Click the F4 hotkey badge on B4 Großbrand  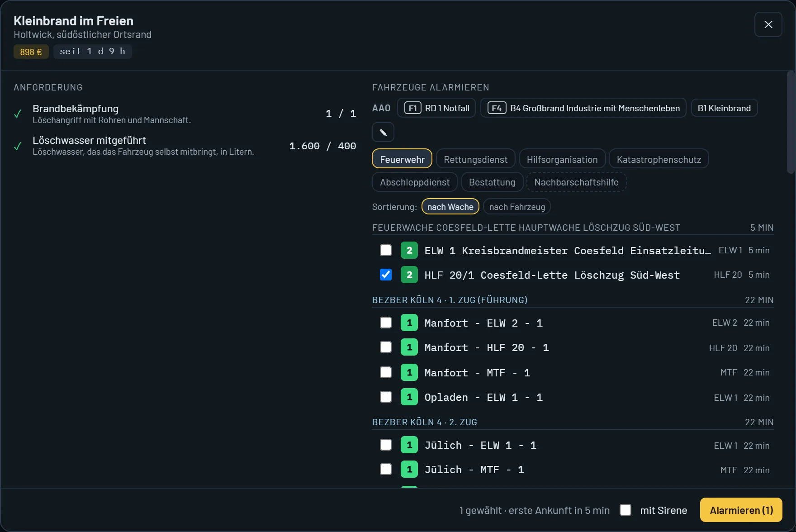pyautogui.click(x=497, y=108)
